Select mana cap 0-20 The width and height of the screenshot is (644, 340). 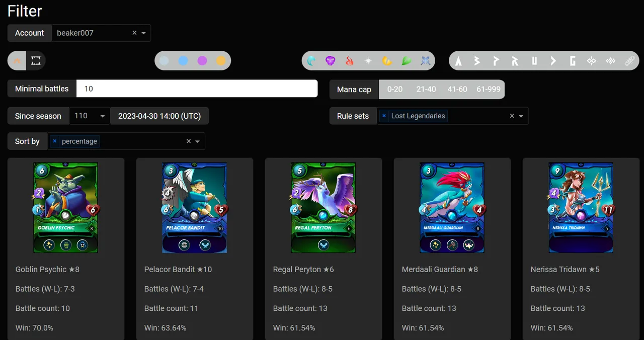click(395, 89)
